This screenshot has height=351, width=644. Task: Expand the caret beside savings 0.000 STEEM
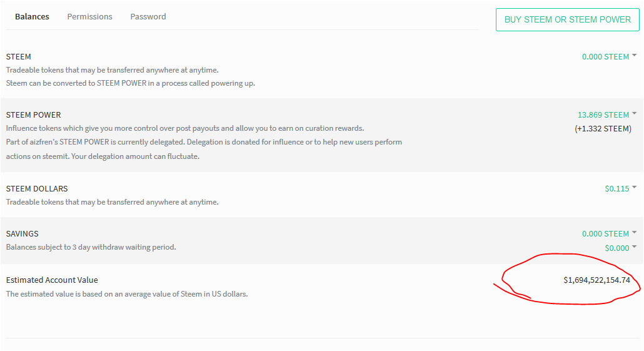click(x=635, y=233)
